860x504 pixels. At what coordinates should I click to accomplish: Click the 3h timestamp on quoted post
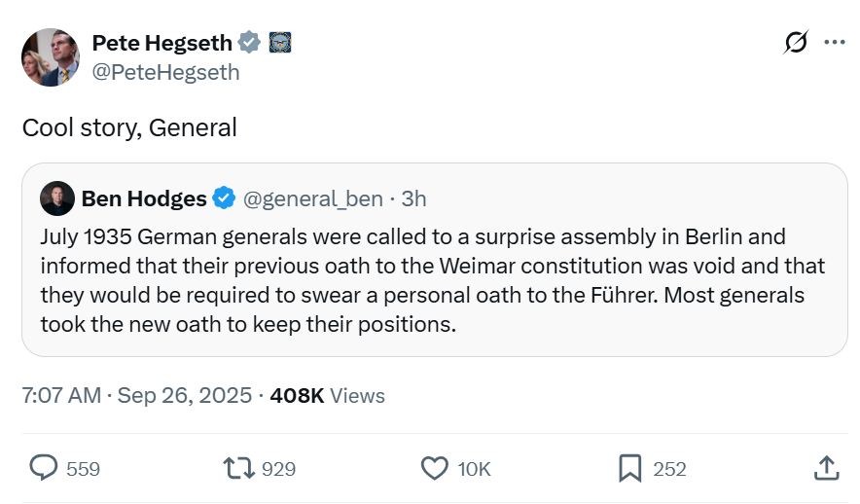click(414, 198)
